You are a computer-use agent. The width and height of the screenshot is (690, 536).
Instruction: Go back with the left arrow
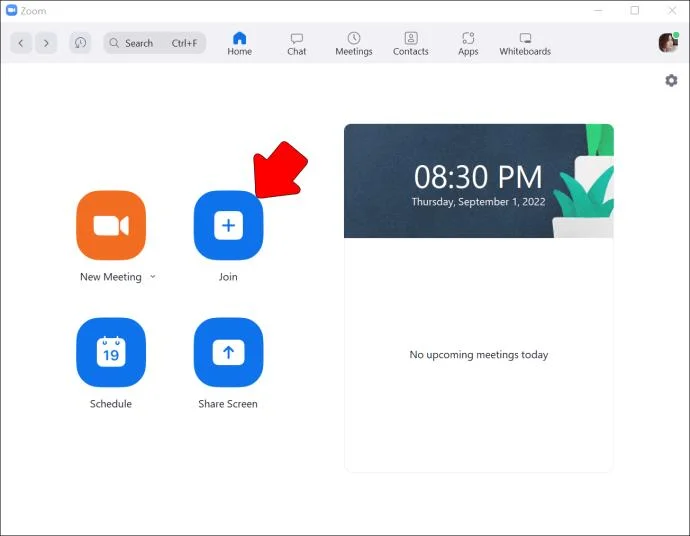pos(21,43)
